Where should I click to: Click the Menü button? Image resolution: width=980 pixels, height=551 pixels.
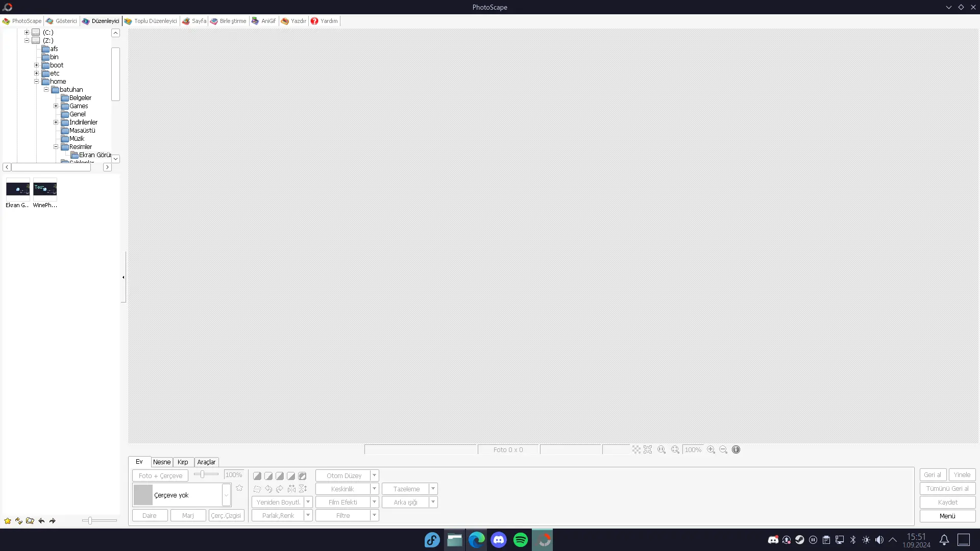pos(947,516)
